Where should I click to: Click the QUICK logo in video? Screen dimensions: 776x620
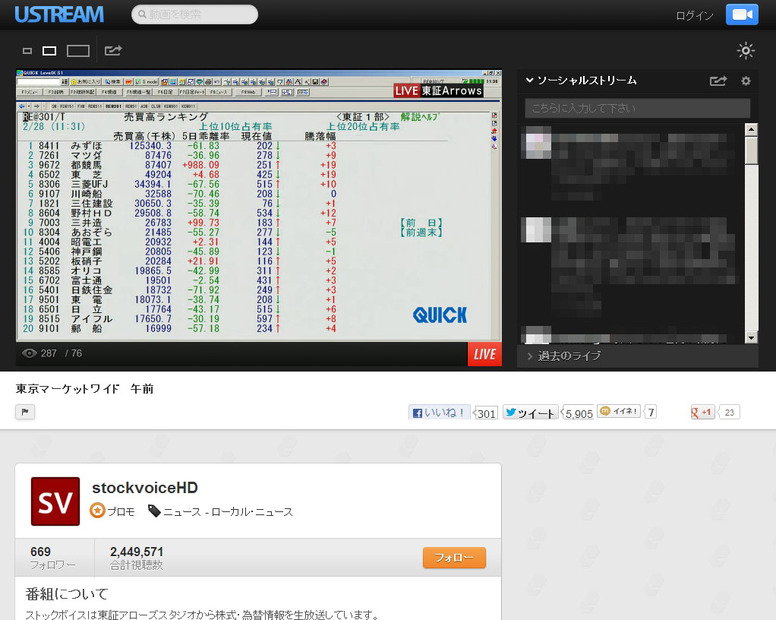439,315
